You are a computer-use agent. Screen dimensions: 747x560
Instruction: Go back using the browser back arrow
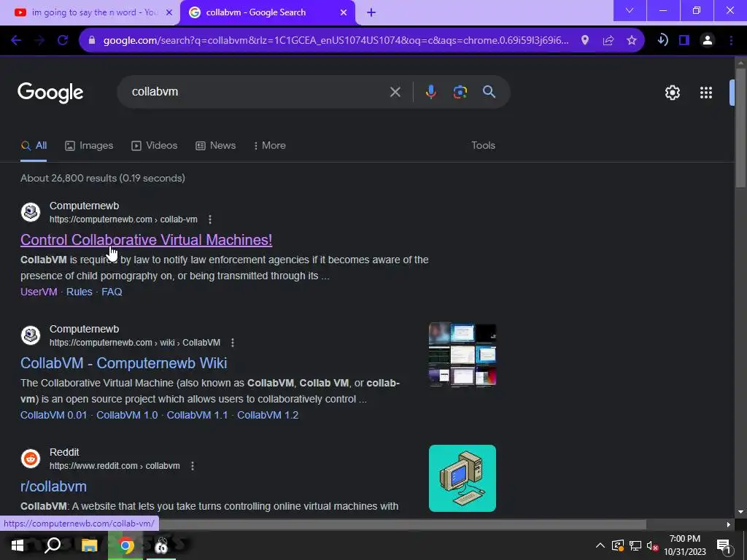pyautogui.click(x=16, y=41)
